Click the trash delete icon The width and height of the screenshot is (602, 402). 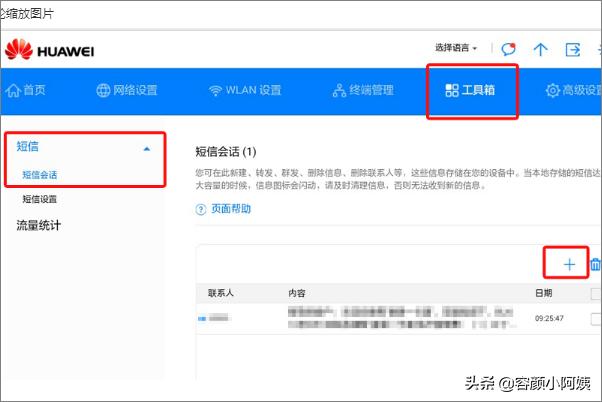[596, 264]
